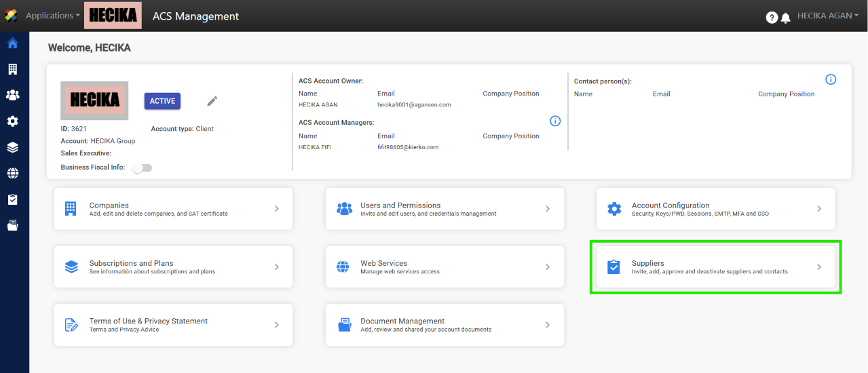Click the Account type: Client text
The width and height of the screenshot is (868, 373).
click(x=183, y=129)
